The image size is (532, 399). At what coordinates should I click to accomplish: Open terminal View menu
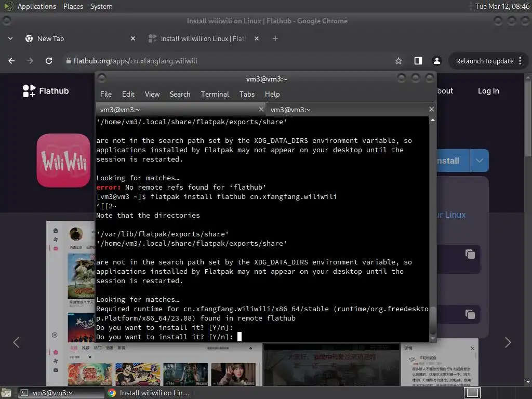coord(152,95)
